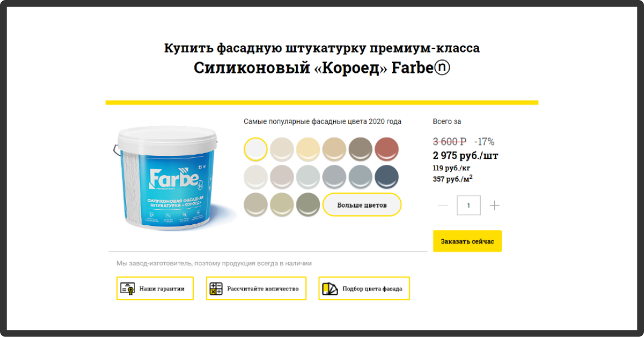Pick the dark navy blue swatch
The width and height of the screenshot is (644, 337).
point(386,177)
